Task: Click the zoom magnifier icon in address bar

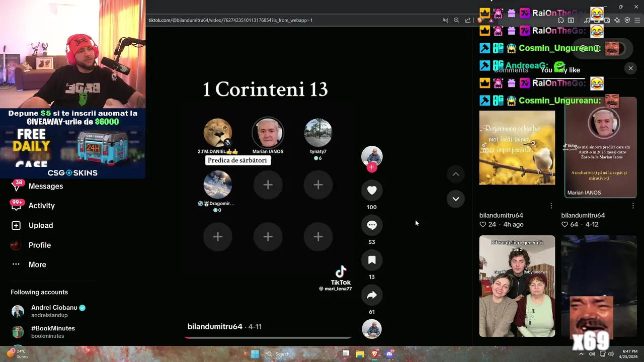Action: tap(456, 20)
